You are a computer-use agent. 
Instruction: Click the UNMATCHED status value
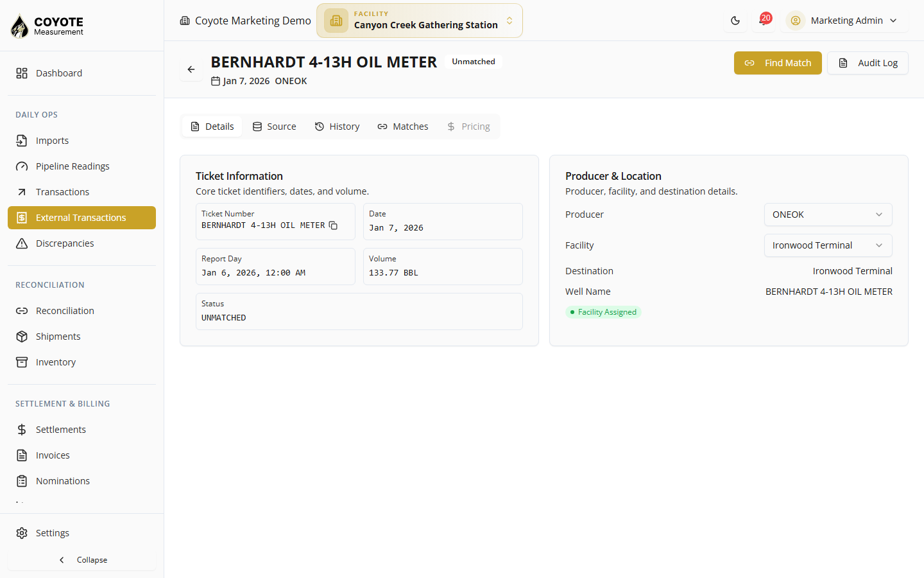pyautogui.click(x=224, y=318)
